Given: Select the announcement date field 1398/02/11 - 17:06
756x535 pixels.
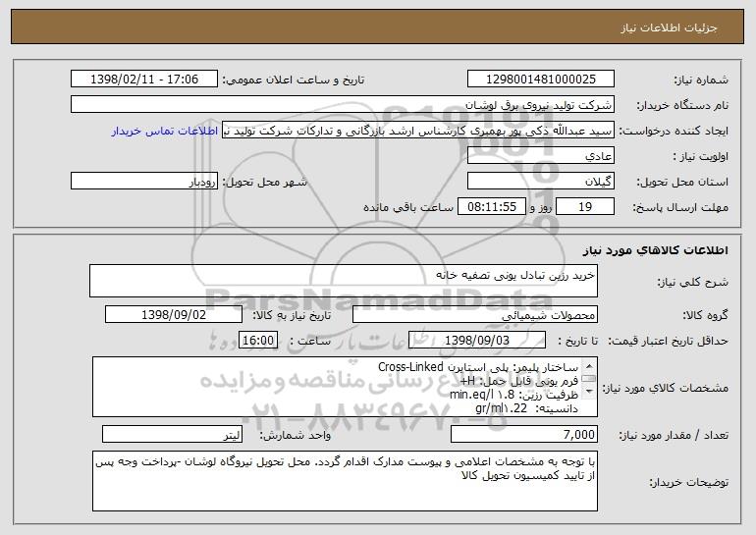Looking at the screenshot, I should point(144,80).
